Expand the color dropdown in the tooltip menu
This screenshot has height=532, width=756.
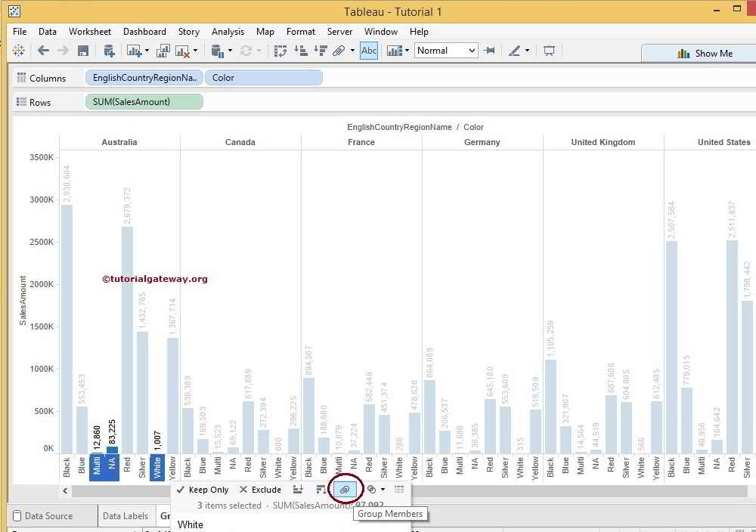click(x=382, y=490)
